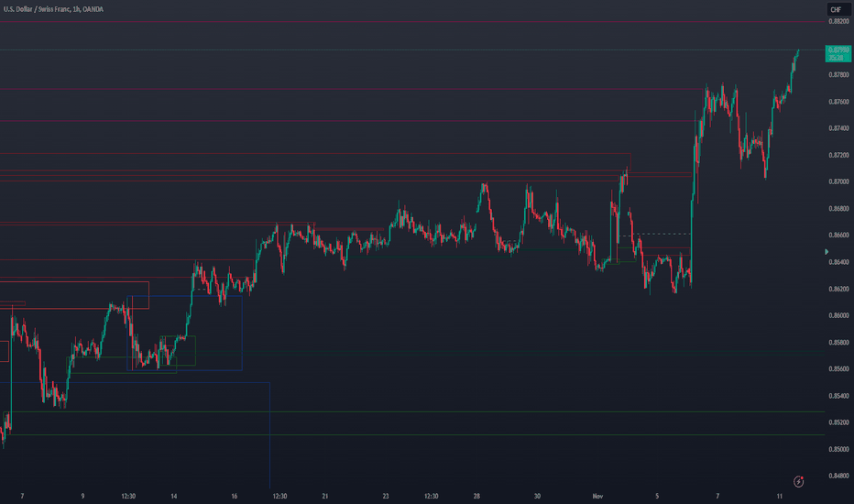The height and width of the screenshot is (504, 854).
Task: Click the 5 date label on time axis
Action: [x=657, y=497]
